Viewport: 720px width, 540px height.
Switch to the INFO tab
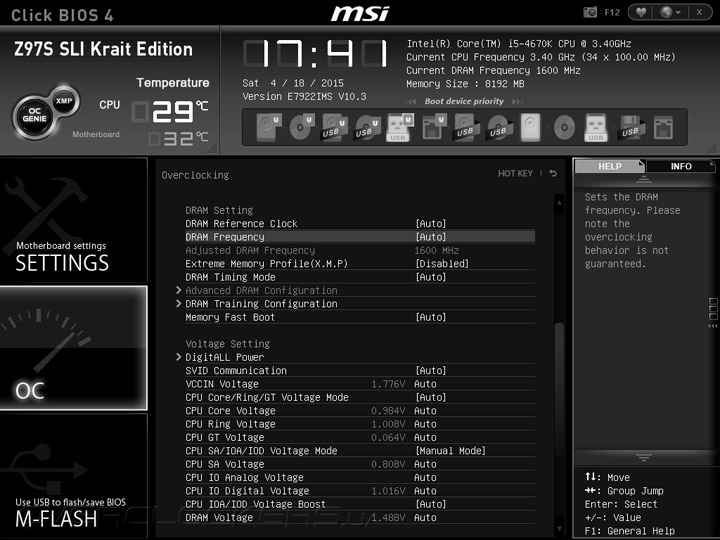click(681, 166)
